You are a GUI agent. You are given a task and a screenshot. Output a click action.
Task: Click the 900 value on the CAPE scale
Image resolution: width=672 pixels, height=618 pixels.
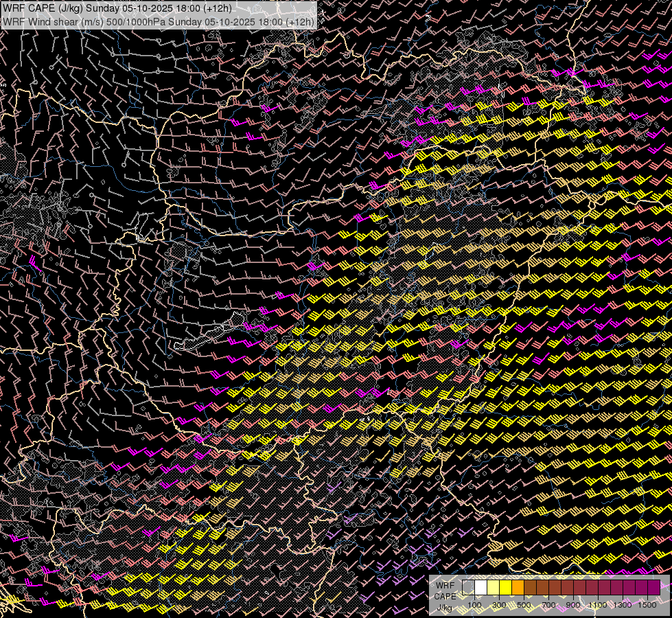coord(573,604)
